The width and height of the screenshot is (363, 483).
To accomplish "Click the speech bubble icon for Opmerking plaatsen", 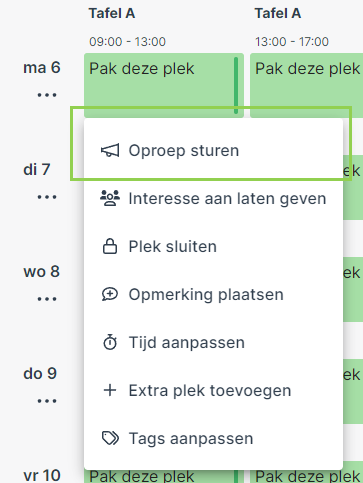I will tap(110, 295).
